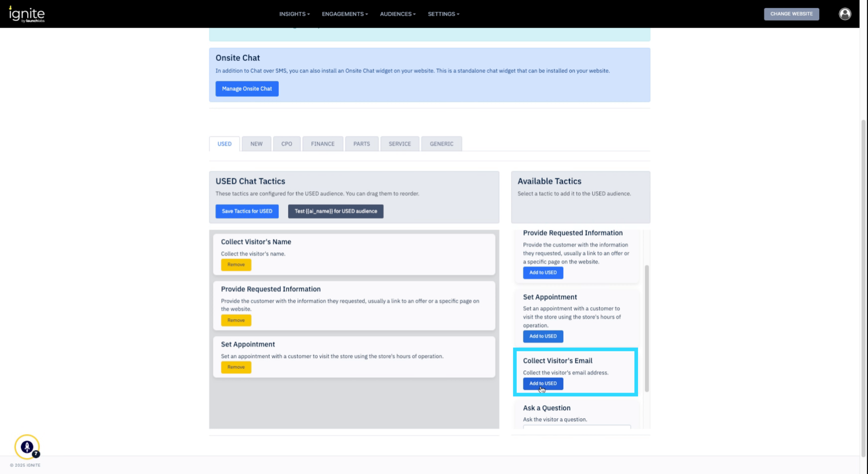
Task: Remove the Collect Visitor's Name tactic
Action: coord(236,265)
